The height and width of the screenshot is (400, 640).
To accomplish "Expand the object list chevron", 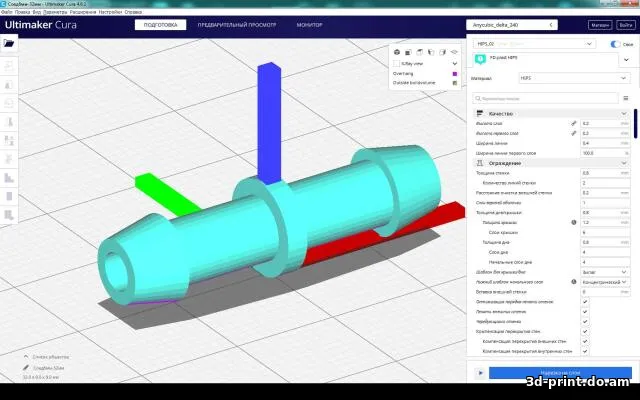I will click(26, 357).
